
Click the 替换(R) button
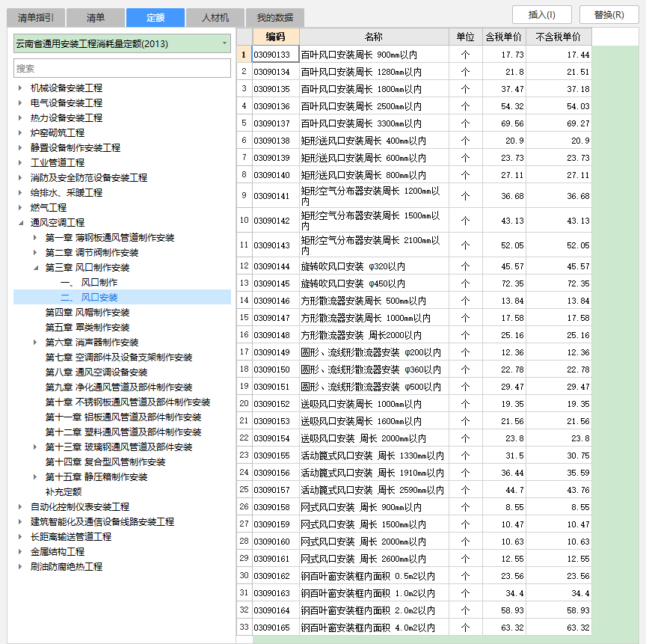[x=609, y=15]
